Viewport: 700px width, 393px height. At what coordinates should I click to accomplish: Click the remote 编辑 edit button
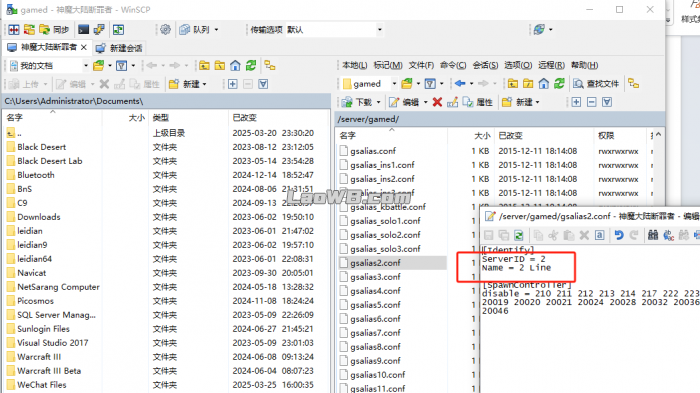click(404, 102)
